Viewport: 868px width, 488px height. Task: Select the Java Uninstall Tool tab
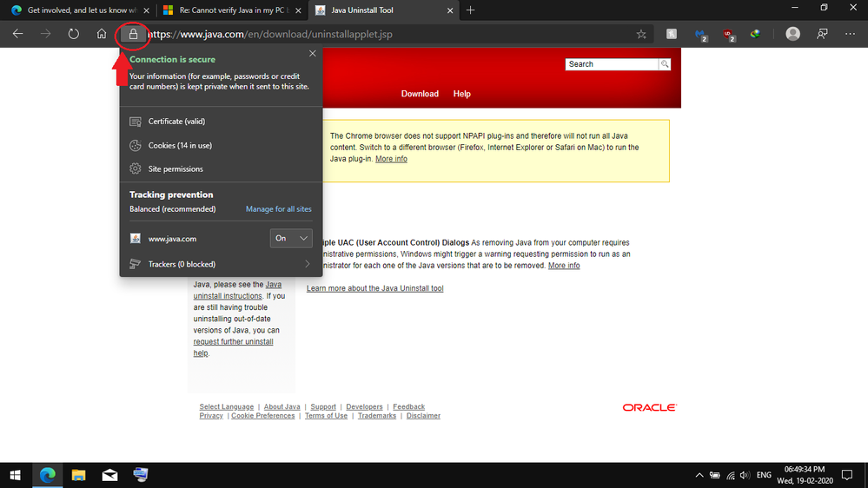point(382,10)
